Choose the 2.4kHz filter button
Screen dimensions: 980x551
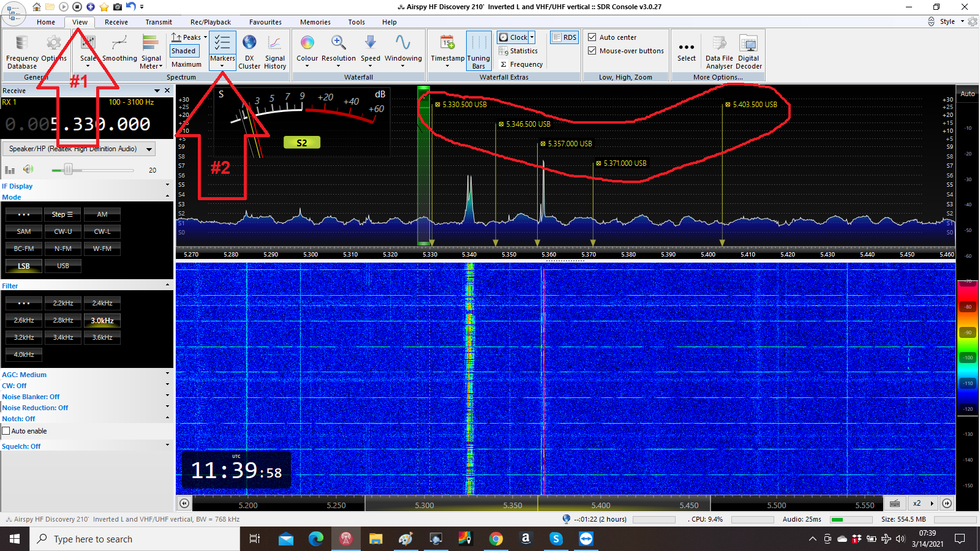102,303
